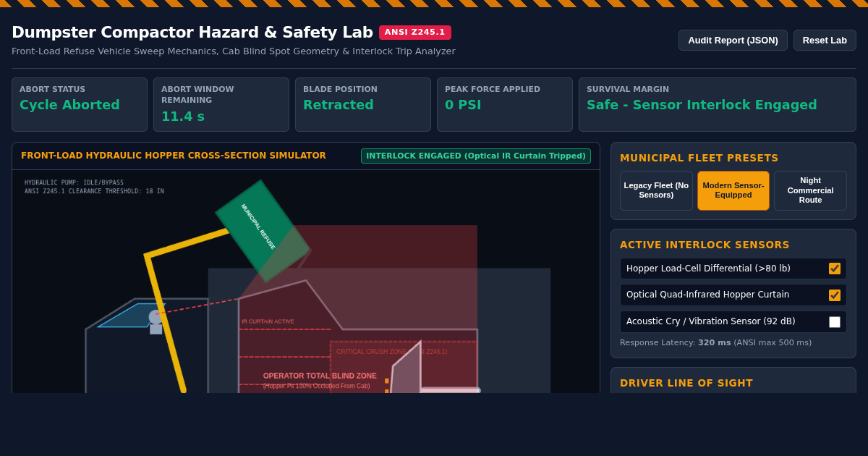
Task: Open the Audit Report (JSON) export
Action: 733,41
